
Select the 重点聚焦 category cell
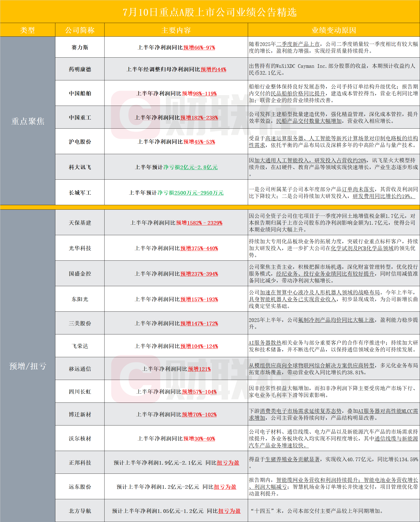pos(28,121)
